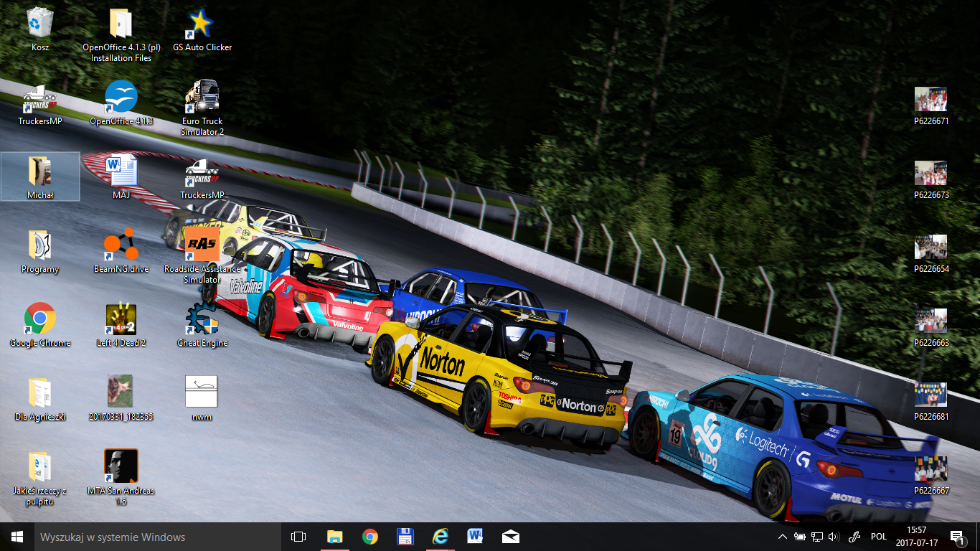Switch the POL input language indicator
980x551 pixels.
point(878,537)
